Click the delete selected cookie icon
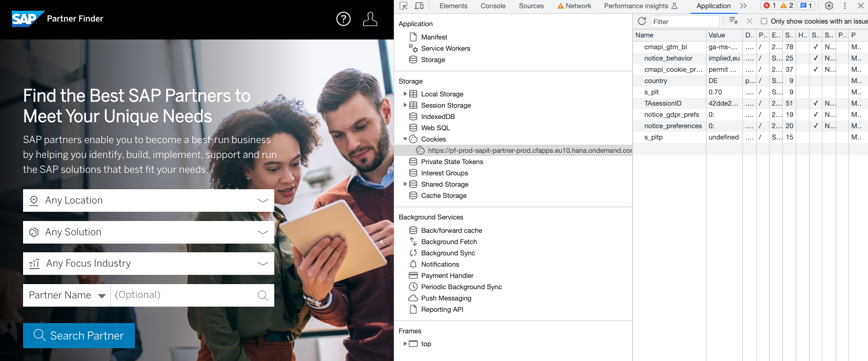Screen dimensions: 868x361 tap(750, 21)
